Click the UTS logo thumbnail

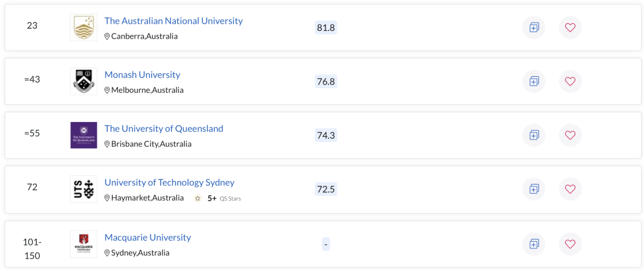tap(84, 189)
